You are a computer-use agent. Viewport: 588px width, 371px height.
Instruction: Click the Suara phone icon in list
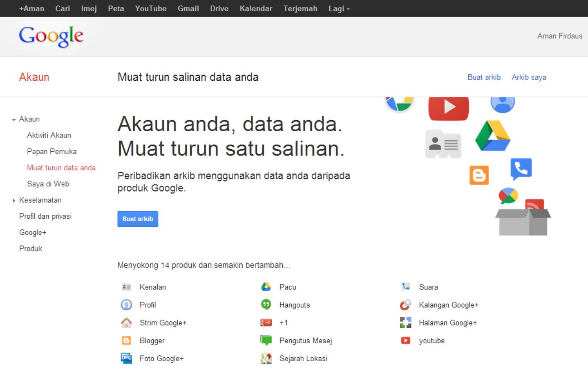(x=406, y=287)
